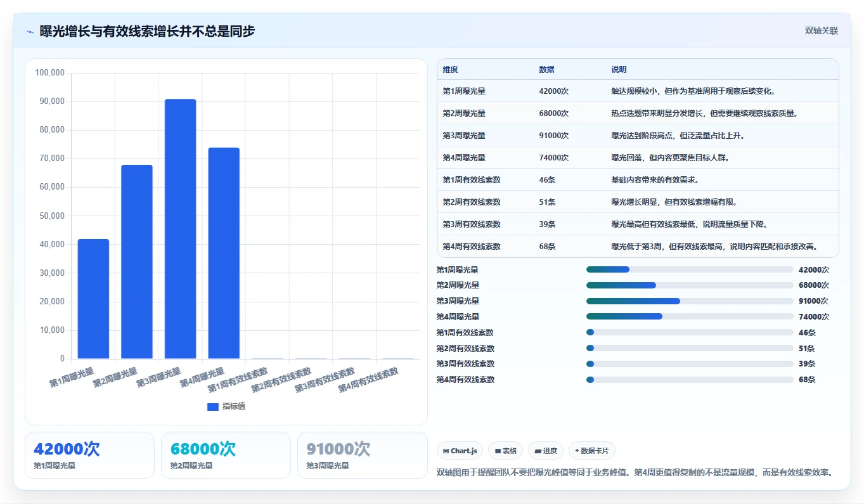Click the 第4周有效线索数 progress bar
864x504 pixels.
[690, 380]
